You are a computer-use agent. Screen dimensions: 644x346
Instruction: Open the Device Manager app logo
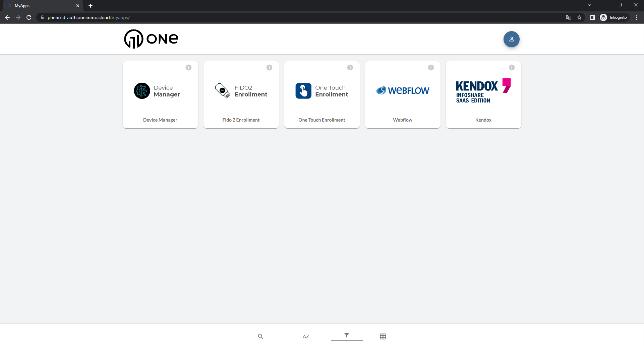157,91
